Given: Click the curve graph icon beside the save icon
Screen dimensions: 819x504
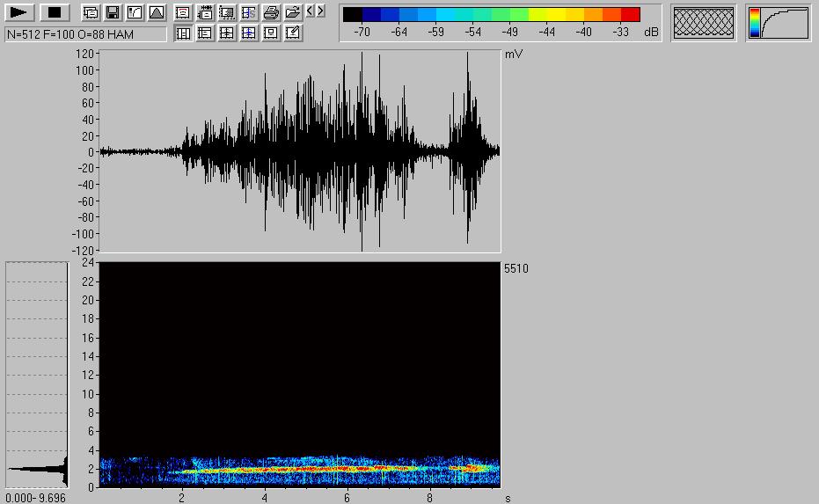Looking at the screenshot, I should [x=134, y=13].
